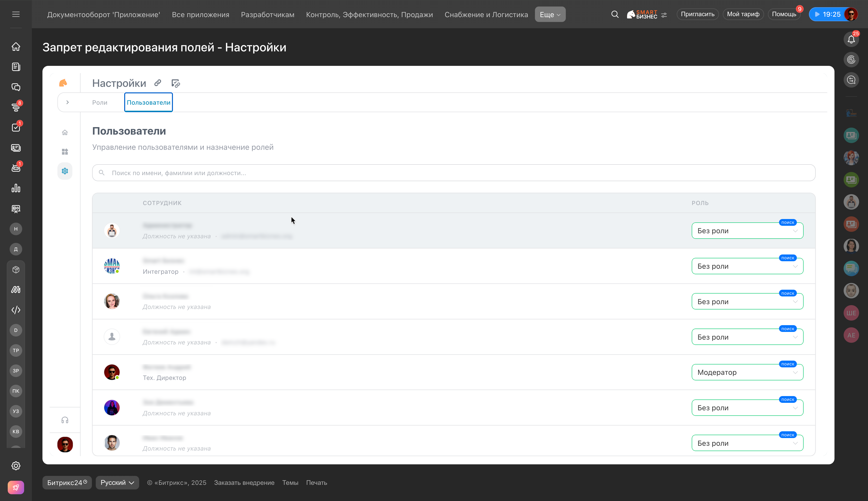Click the employee search input field
This screenshot has width=868, height=501.
click(x=453, y=173)
